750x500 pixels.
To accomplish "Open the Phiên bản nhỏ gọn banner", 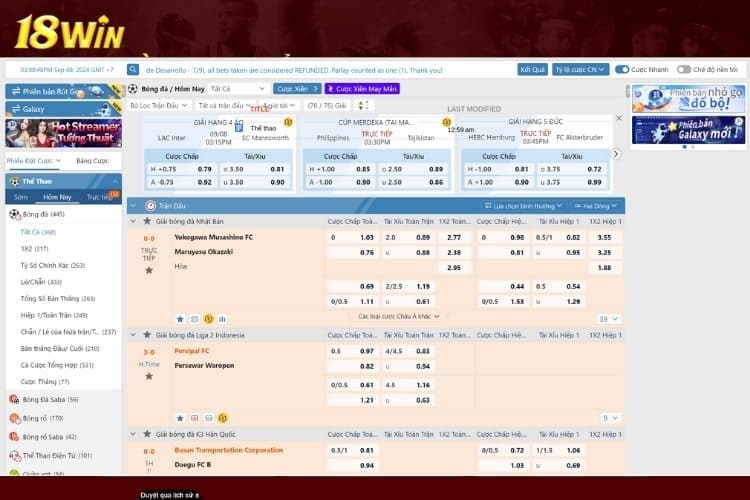I will tap(688, 99).
